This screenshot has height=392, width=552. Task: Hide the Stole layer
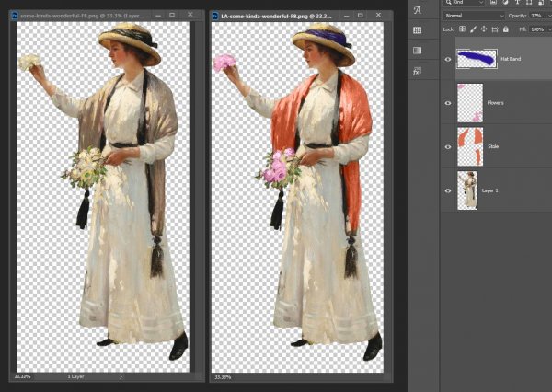[x=448, y=147]
